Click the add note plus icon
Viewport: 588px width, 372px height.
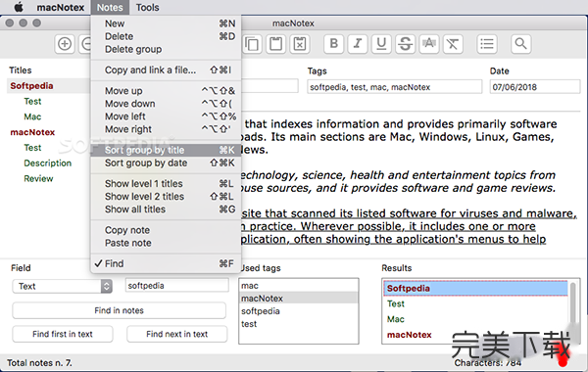65,44
